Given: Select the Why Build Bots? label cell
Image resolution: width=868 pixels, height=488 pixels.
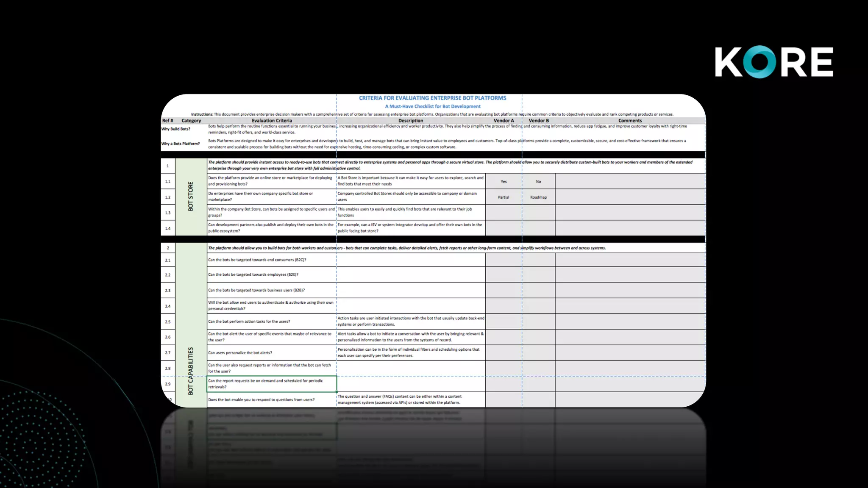Looking at the screenshot, I should coord(176,129).
